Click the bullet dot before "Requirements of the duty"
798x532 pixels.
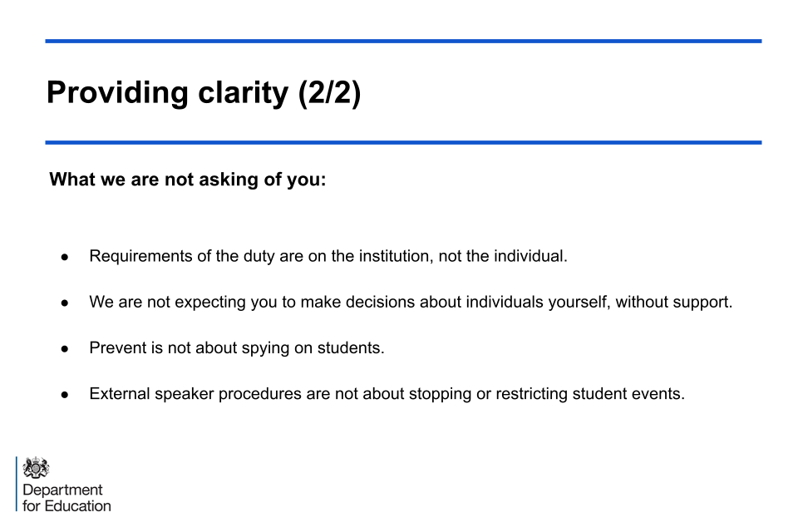pyautogui.click(x=65, y=257)
